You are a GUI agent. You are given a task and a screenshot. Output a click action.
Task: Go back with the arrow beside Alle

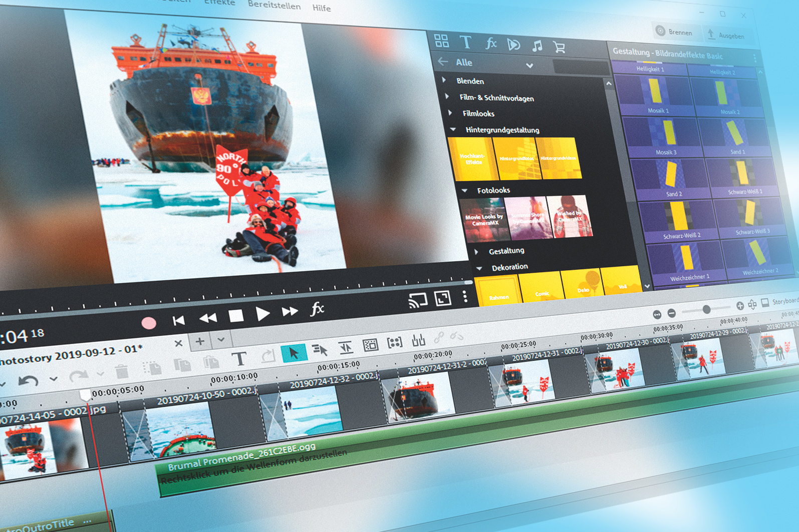tap(443, 62)
